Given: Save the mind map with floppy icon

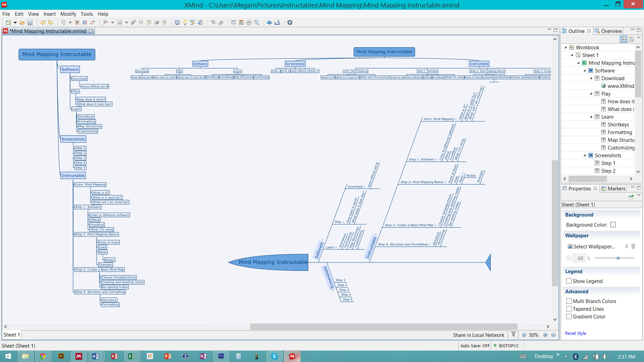Looking at the screenshot, I should tap(30, 22).
